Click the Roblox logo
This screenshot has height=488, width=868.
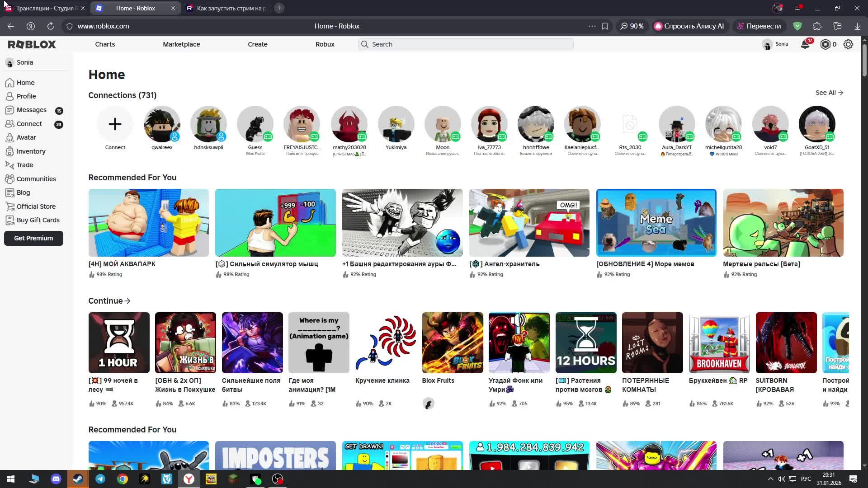tap(32, 44)
